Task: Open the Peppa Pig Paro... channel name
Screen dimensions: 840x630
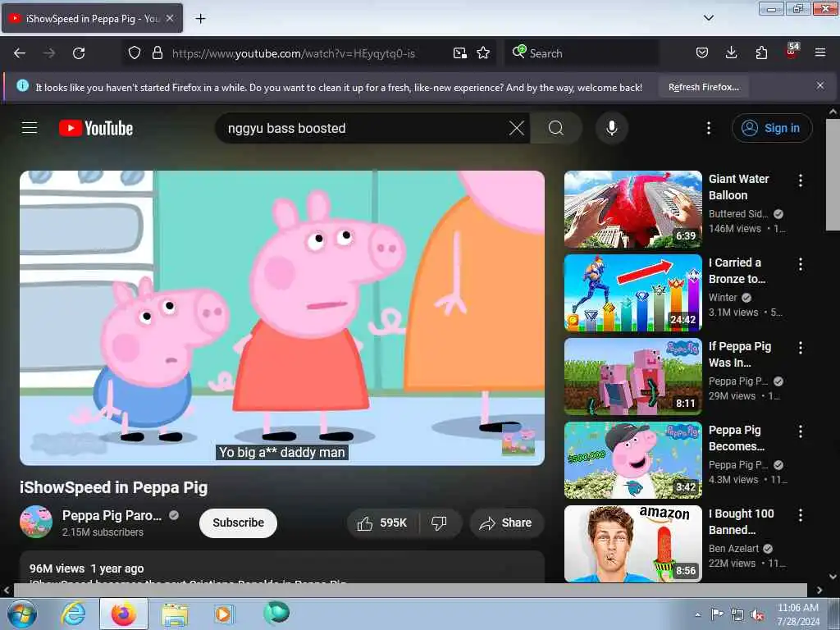Action: click(112, 515)
